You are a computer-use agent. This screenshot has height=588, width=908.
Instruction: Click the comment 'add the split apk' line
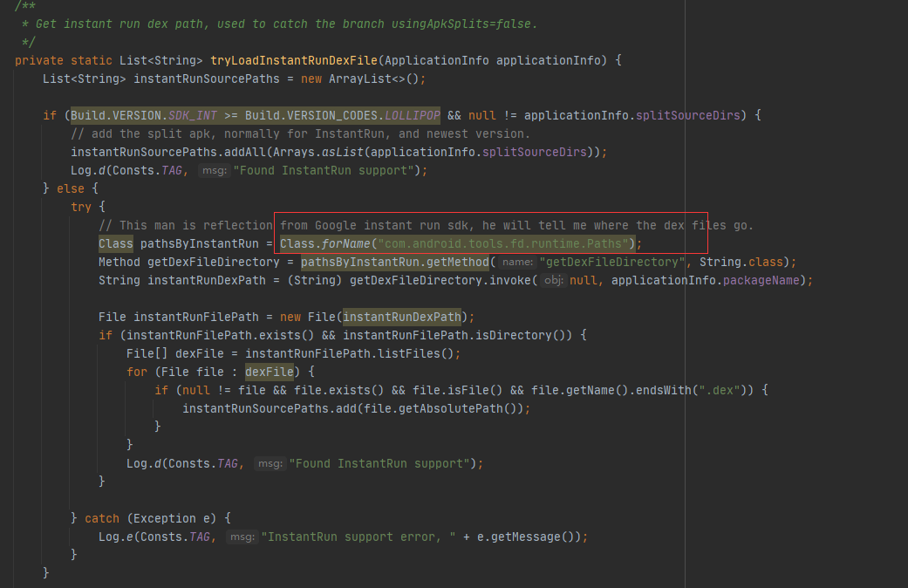[300, 133]
